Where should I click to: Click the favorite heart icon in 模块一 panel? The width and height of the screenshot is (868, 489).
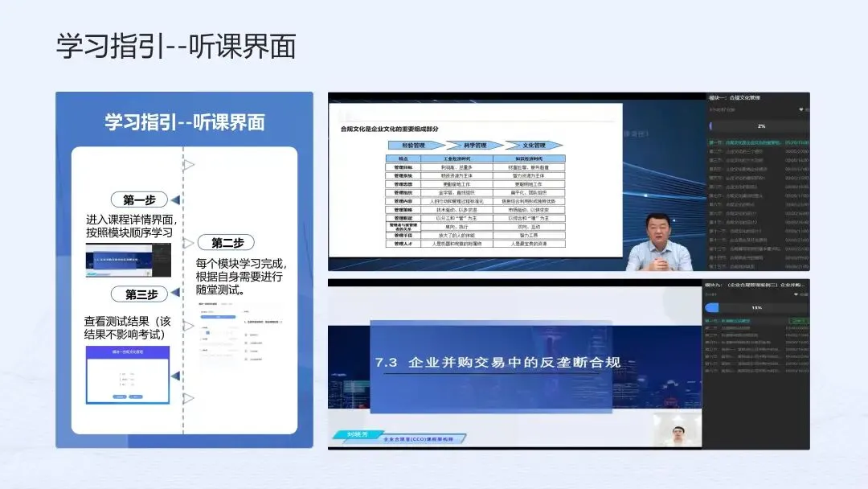801,109
